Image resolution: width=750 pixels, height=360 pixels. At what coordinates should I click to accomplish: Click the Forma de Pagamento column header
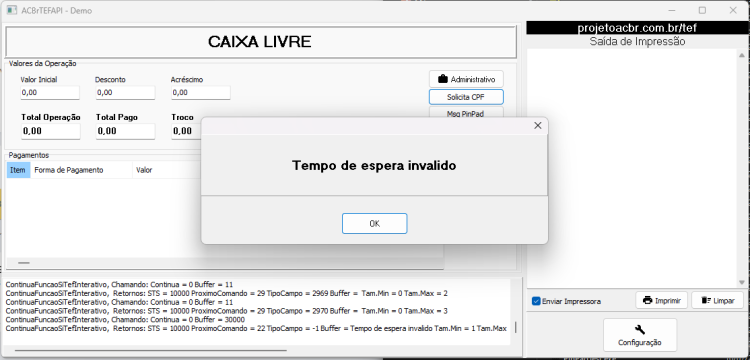pyautogui.click(x=81, y=170)
